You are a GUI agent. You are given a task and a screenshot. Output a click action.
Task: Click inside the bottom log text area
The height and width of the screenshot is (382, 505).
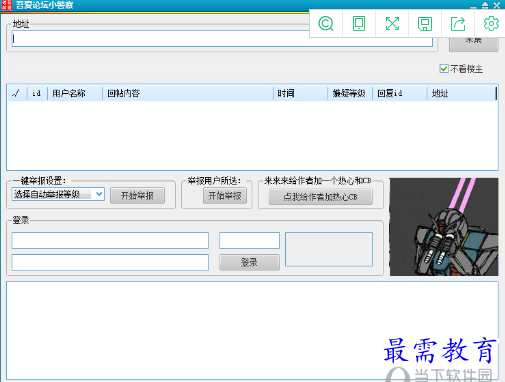[252, 330]
